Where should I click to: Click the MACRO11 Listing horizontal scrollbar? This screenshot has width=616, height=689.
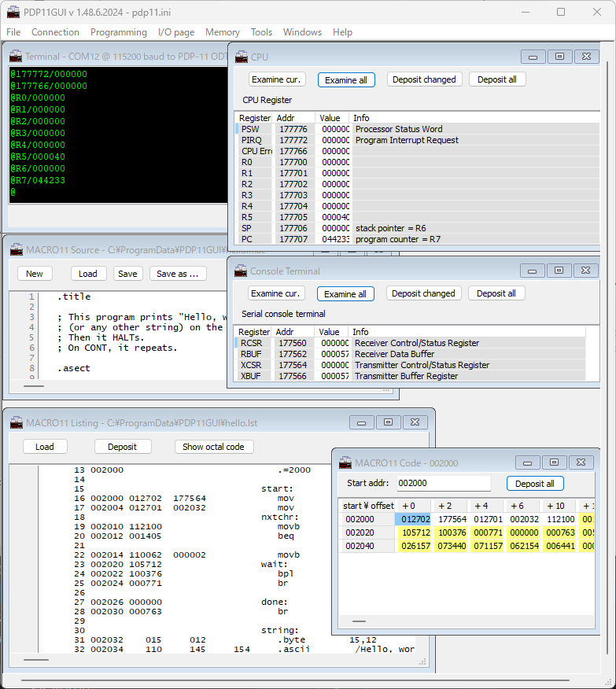point(37,660)
